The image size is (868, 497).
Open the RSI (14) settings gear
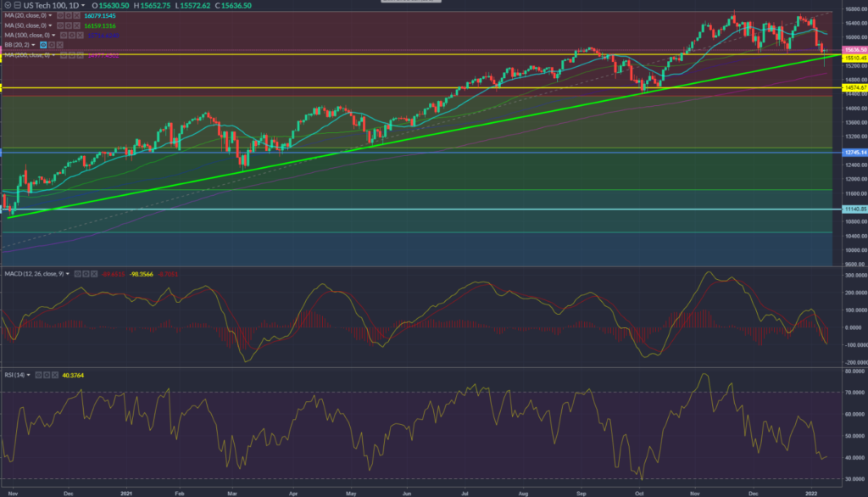point(47,374)
